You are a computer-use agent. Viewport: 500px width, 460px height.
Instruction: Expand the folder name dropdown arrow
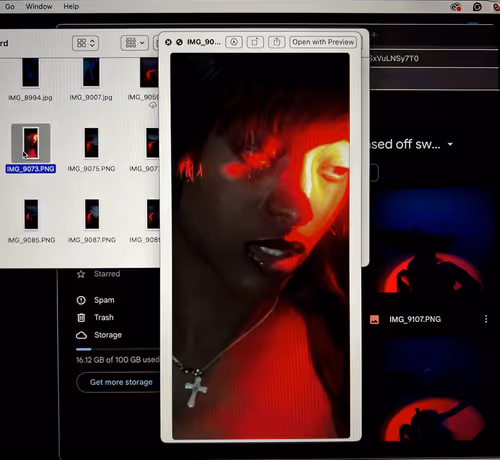[450, 144]
